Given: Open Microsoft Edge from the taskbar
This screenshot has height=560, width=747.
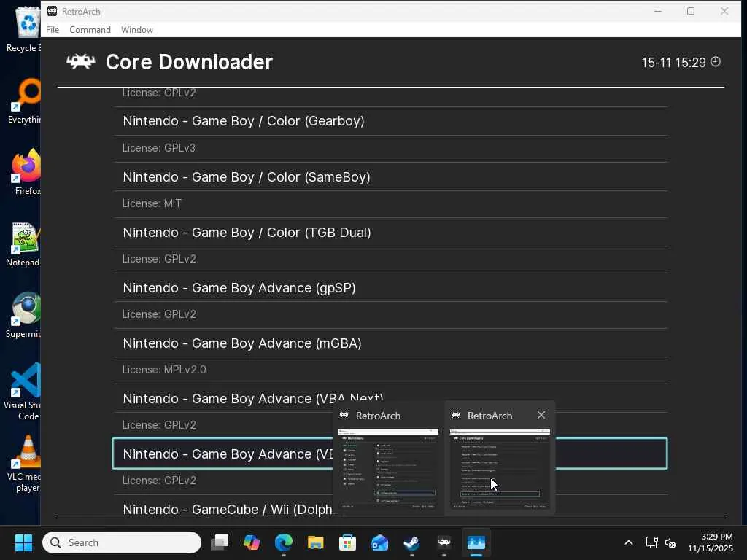Looking at the screenshot, I should pos(284,542).
